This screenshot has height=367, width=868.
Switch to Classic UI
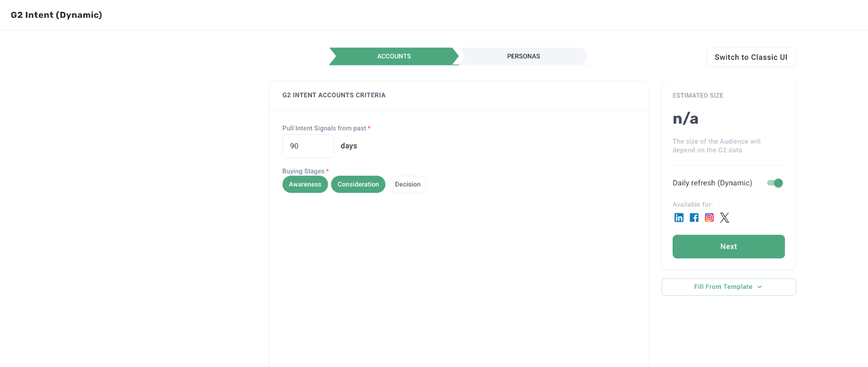[x=751, y=58]
